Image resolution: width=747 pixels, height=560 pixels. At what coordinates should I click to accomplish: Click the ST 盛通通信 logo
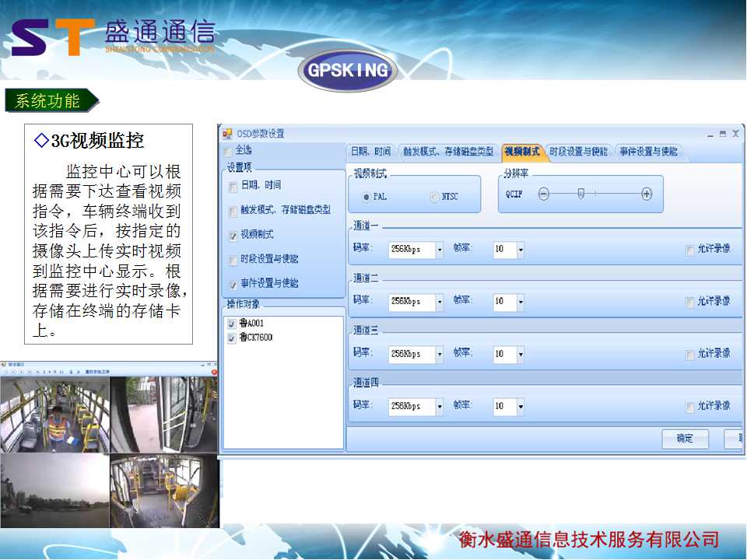(113, 37)
